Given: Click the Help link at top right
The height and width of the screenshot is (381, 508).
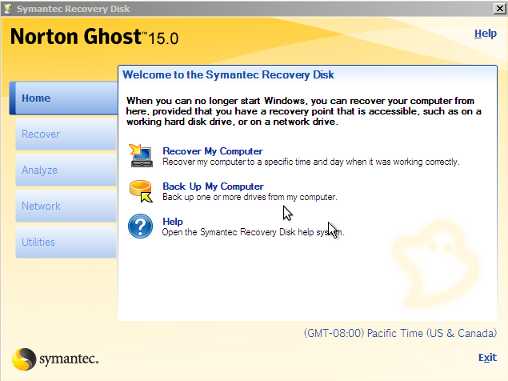Looking at the screenshot, I should click(485, 33).
